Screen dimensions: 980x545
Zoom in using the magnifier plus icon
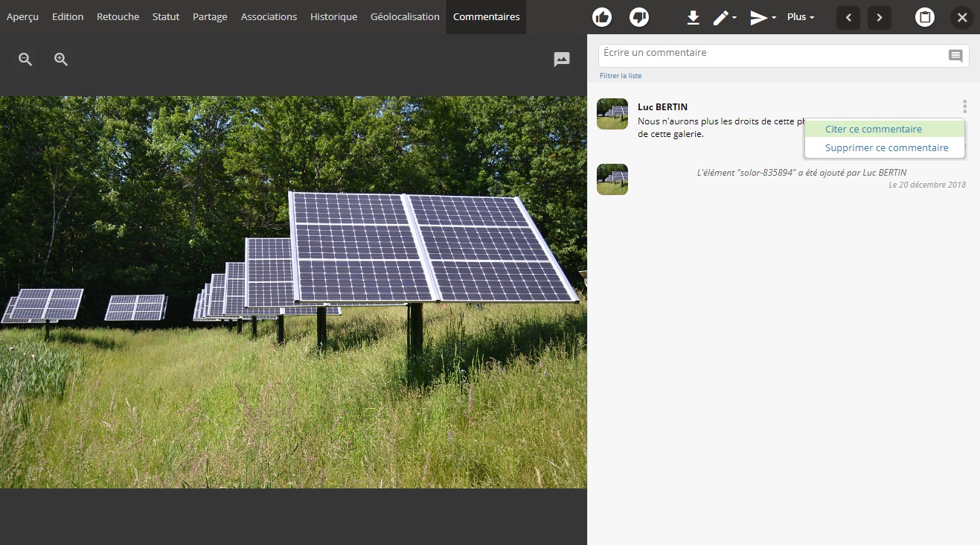coord(61,60)
